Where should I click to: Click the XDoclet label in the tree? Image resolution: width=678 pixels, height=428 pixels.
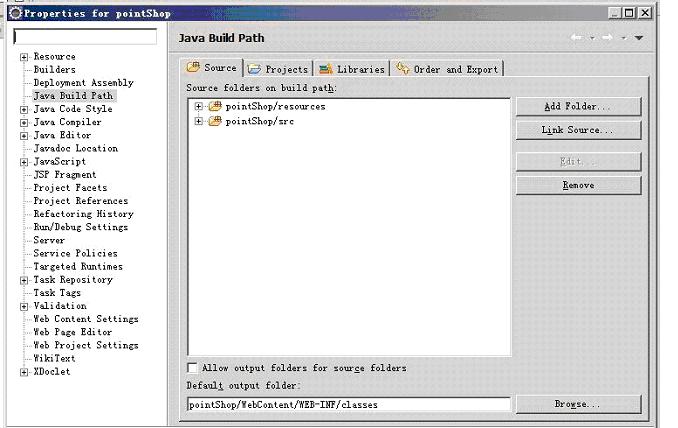[x=52, y=371]
